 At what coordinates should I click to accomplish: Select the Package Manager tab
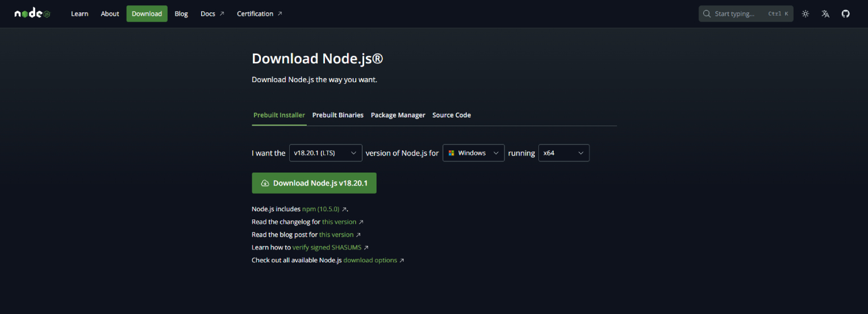pos(398,115)
